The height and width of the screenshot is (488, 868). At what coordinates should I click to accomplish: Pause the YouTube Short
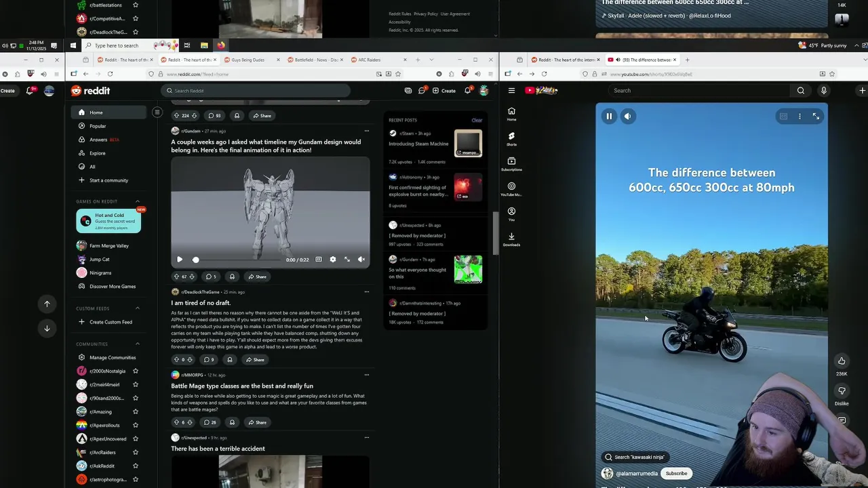click(x=609, y=117)
